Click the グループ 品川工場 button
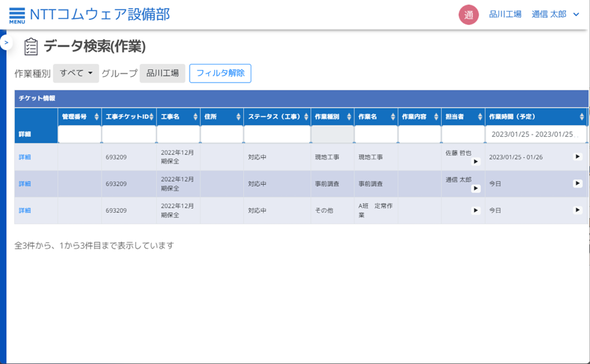This screenshot has height=364, width=590. [163, 73]
